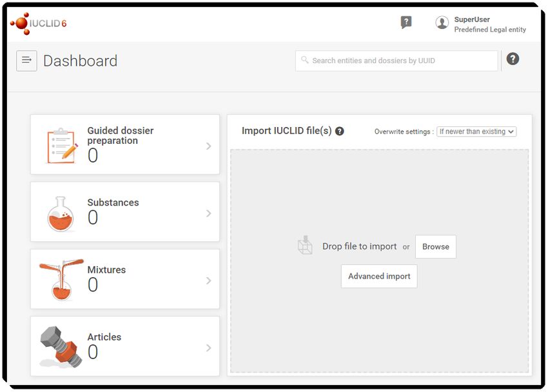Click the Browse button

(x=435, y=247)
